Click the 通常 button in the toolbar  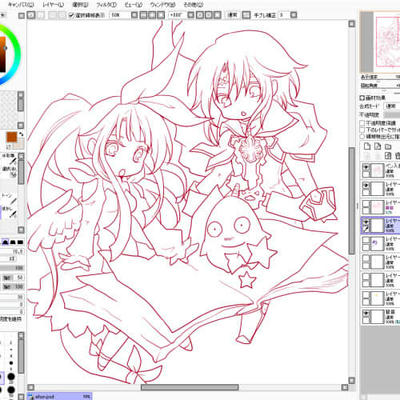point(232,15)
